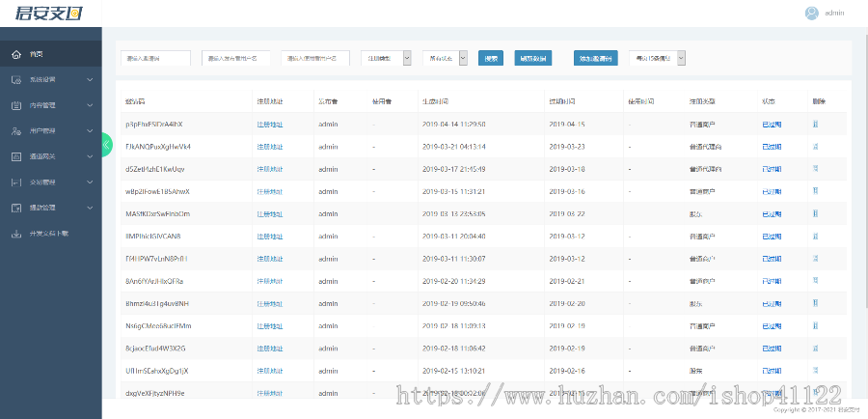Click the time cell 2019-03-15 11:31:21
Viewport: 868px width, 419px height.
(x=454, y=191)
